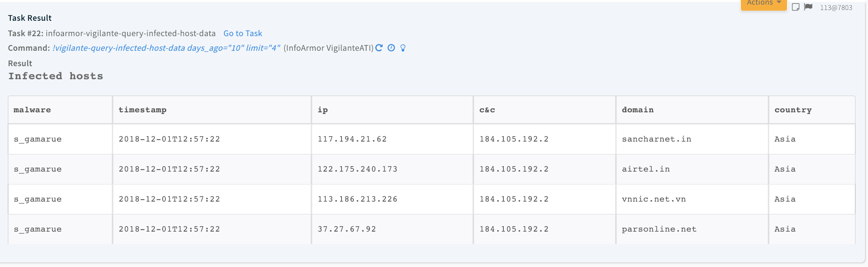Flag this entry with the flag icon
The image size is (868, 267).
tap(808, 7)
